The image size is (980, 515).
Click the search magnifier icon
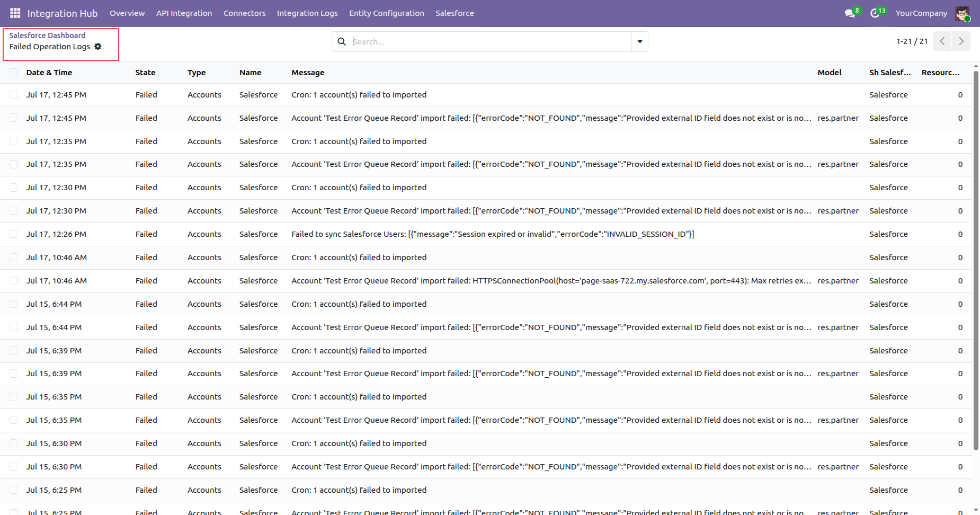coord(342,41)
